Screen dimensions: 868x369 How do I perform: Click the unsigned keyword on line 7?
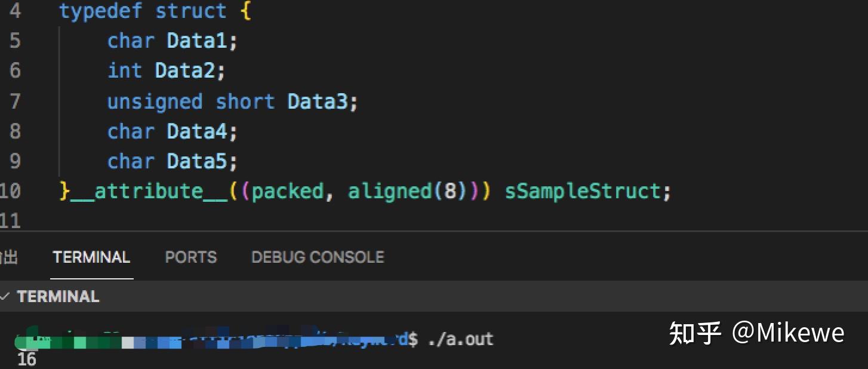coord(155,102)
